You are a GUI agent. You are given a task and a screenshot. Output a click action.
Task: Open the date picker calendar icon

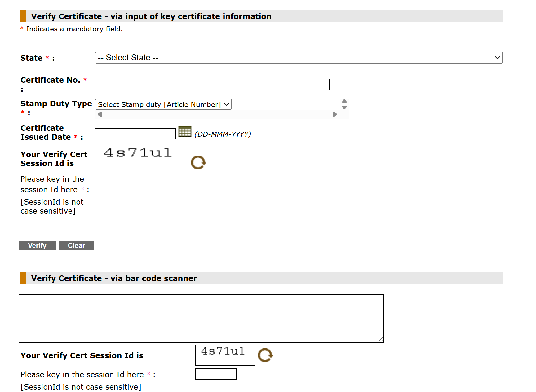pos(185,132)
